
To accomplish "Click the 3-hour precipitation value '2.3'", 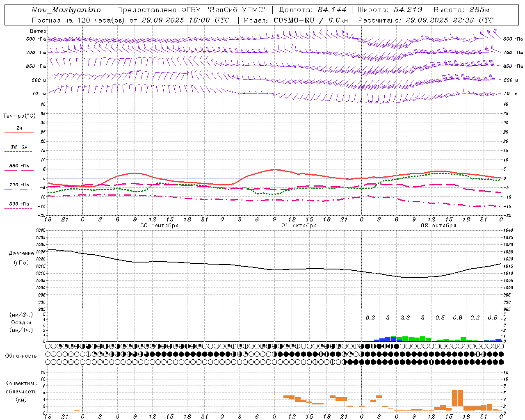I will (x=405, y=317).
